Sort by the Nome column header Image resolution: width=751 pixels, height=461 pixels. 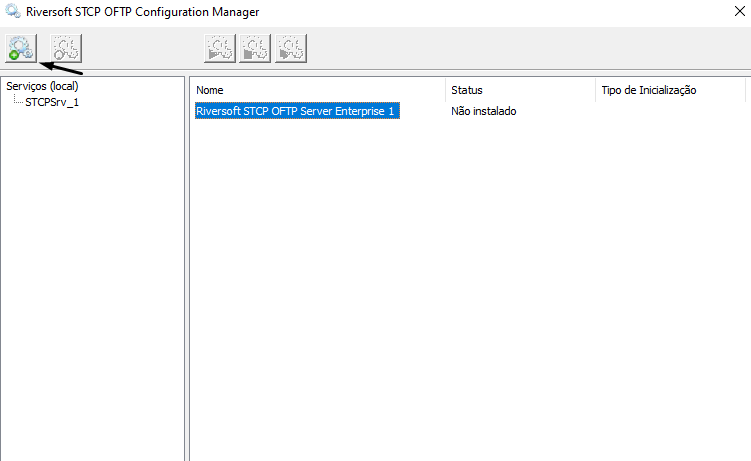pyautogui.click(x=318, y=90)
